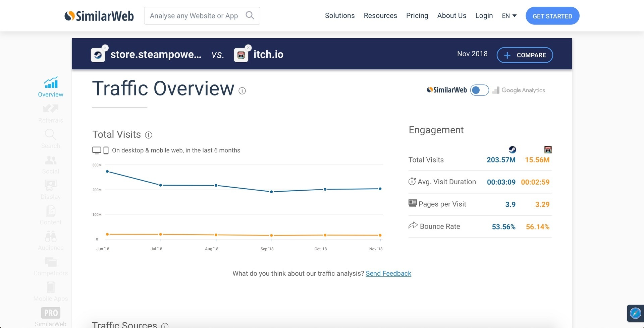
Task: Open the Audience sidebar section
Action: click(51, 241)
